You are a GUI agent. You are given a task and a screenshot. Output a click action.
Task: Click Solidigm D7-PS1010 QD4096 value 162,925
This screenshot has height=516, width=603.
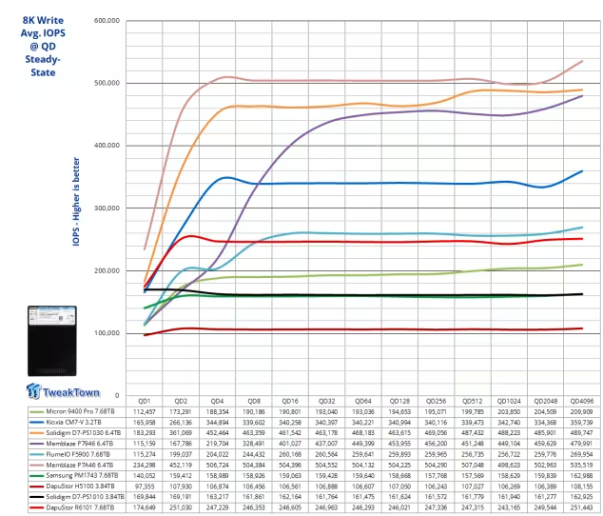click(x=582, y=497)
